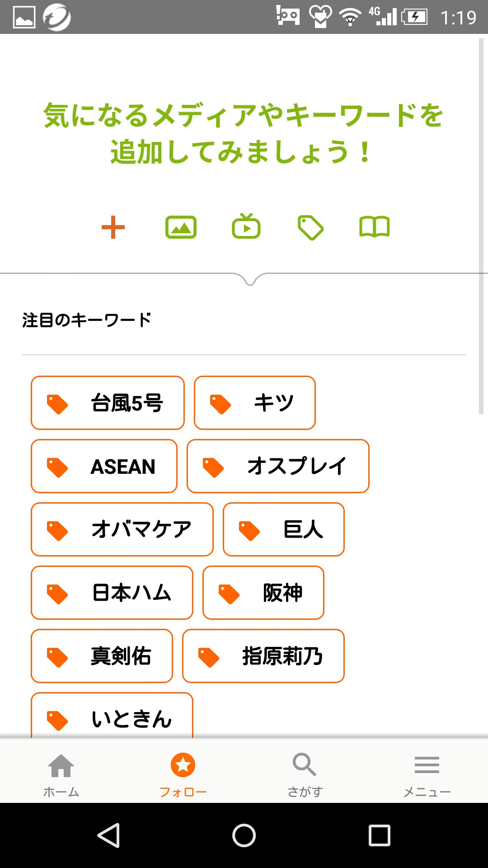Select the video TV category icon
This screenshot has width=488, height=868.
click(246, 226)
